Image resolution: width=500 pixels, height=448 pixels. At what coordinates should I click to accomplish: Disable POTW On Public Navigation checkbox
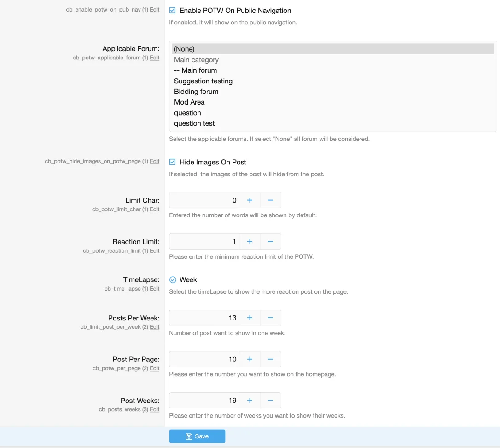click(x=173, y=10)
